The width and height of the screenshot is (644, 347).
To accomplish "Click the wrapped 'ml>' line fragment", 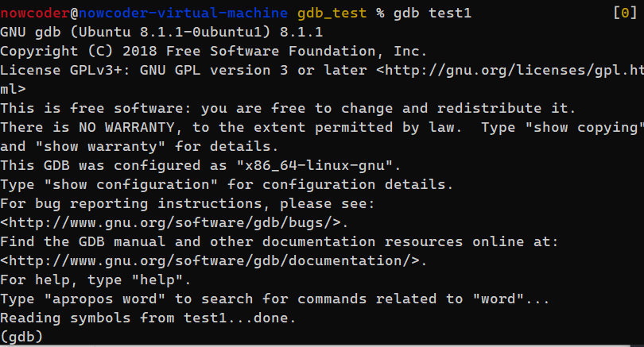I will pyautogui.click(x=14, y=90).
